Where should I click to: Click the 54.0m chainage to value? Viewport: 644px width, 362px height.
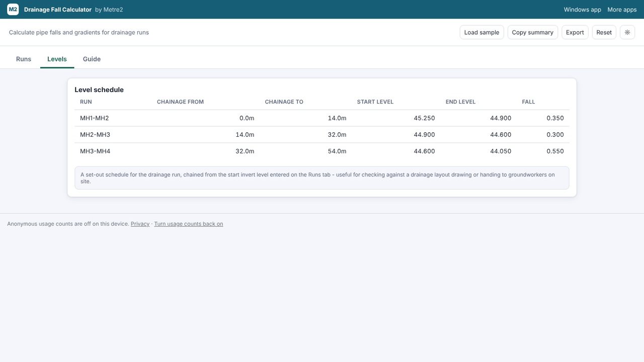pos(337,151)
